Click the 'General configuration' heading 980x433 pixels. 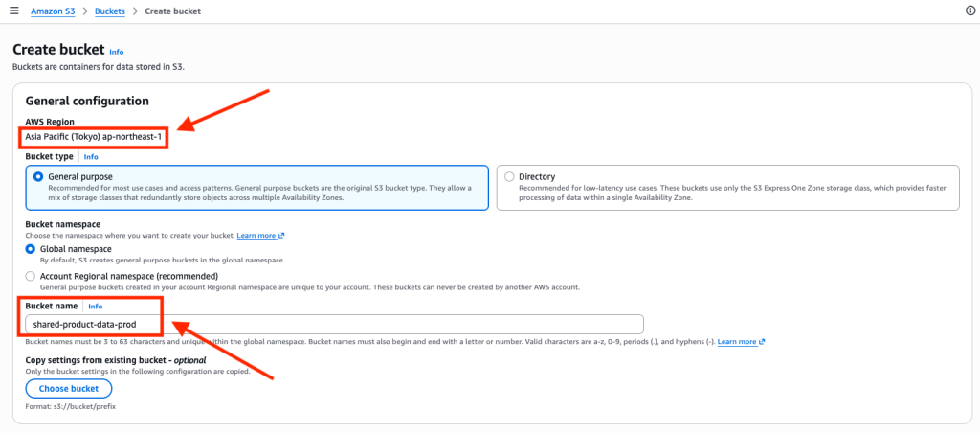pyautogui.click(x=87, y=101)
